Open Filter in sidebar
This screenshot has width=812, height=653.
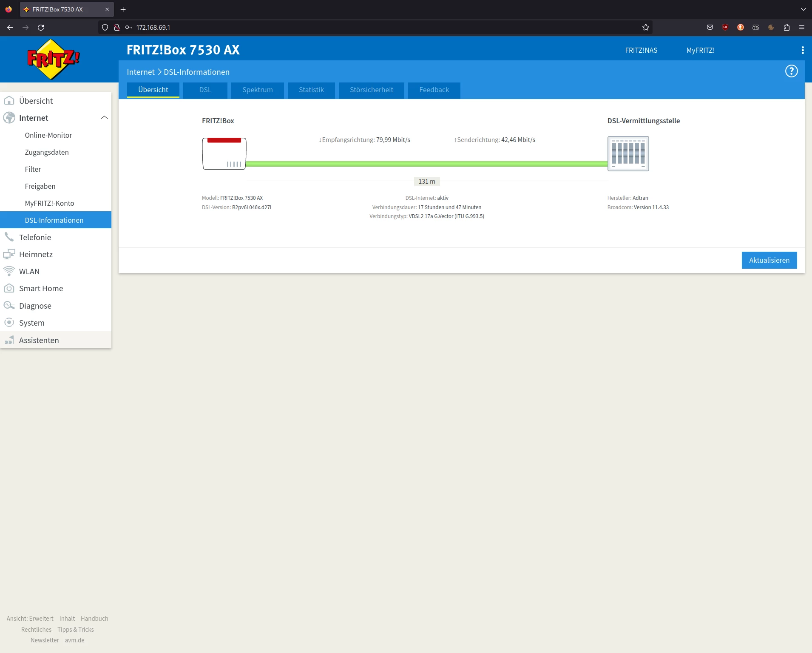coord(33,169)
